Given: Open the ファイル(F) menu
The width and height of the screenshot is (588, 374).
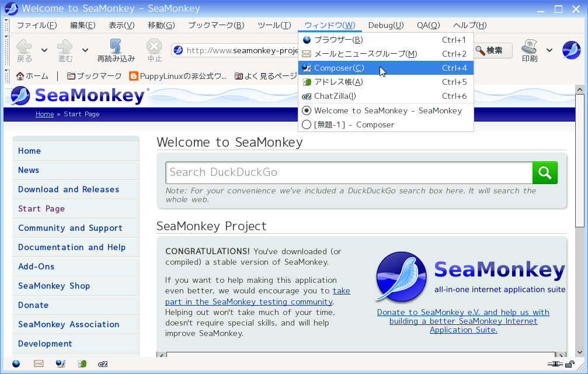Looking at the screenshot, I should (37, 25).
